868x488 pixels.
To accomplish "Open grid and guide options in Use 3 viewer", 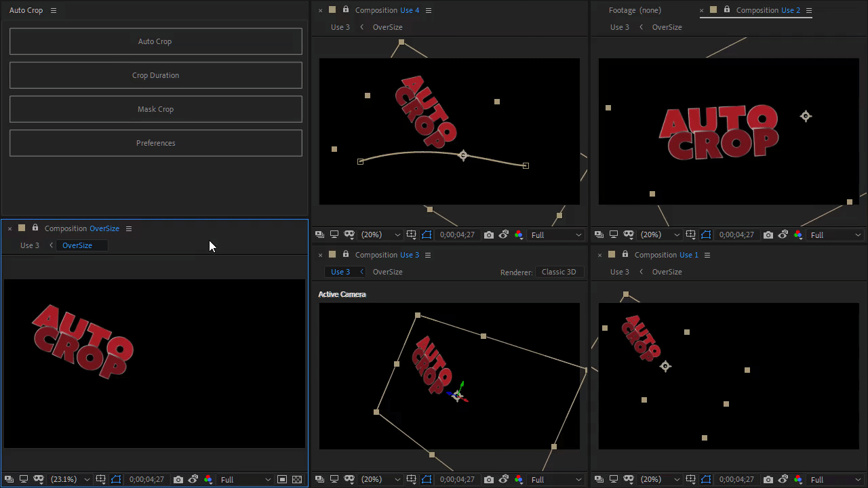I will (x=412, y=480).
